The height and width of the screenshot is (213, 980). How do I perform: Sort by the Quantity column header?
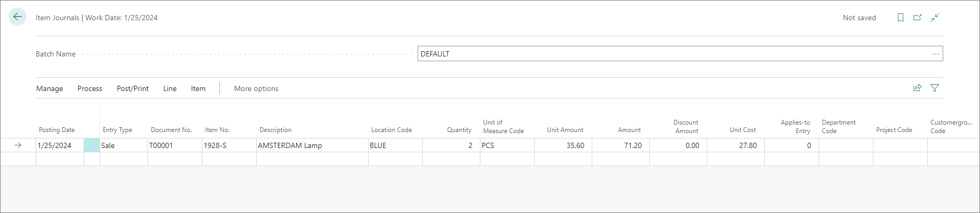pos(459,130)
